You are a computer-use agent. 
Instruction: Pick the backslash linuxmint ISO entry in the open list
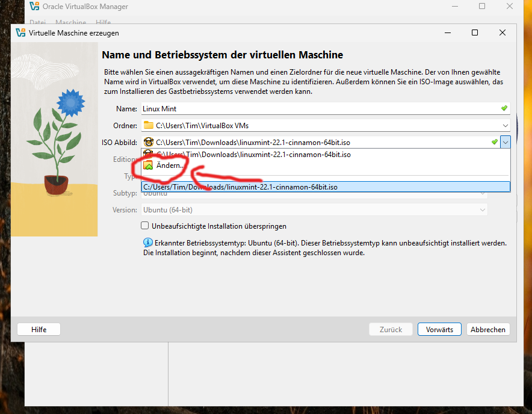click(x=326, y=155)
